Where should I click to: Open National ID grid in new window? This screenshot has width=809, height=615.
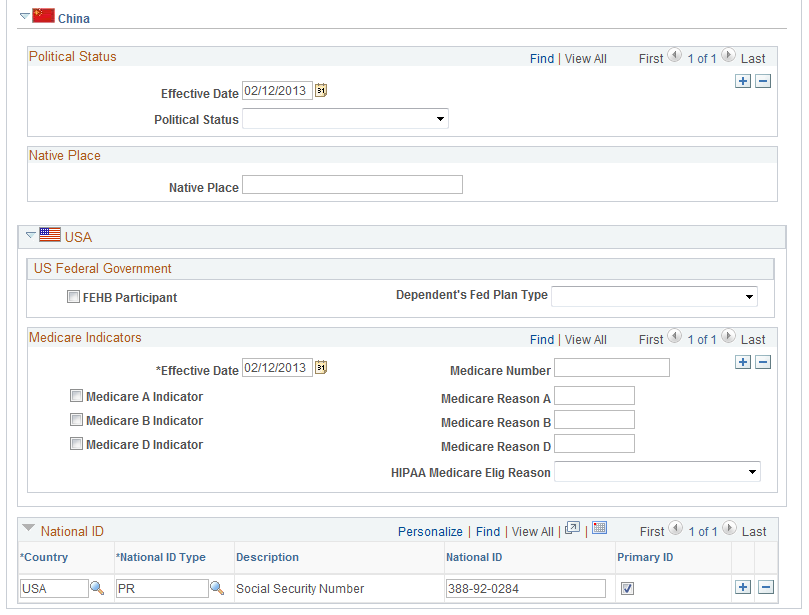(x=572, y=528)
